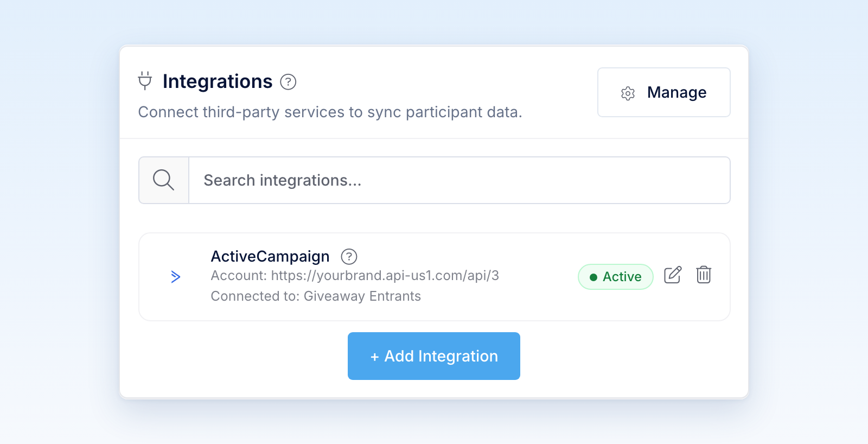Open the help tooltip beside ActiveCampaign
This screenshot has width=868, height=444.
pos(349,256)
